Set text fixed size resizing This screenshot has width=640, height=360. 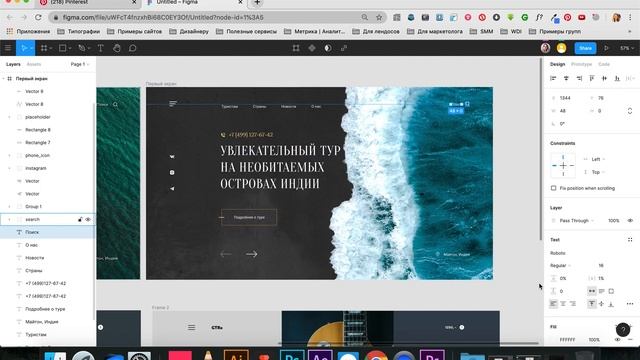(x=611, y=291)
